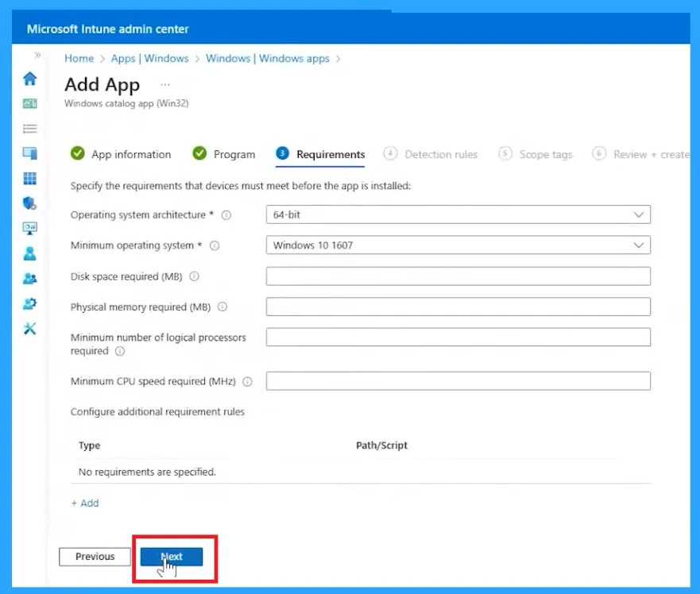Select the Requirements step tab

pyautogui.click(x=320, y=154)
